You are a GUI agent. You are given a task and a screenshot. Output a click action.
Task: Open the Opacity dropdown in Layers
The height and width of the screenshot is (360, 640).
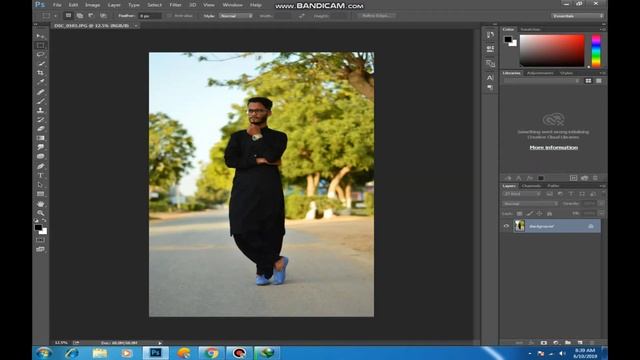click(601, 203)
